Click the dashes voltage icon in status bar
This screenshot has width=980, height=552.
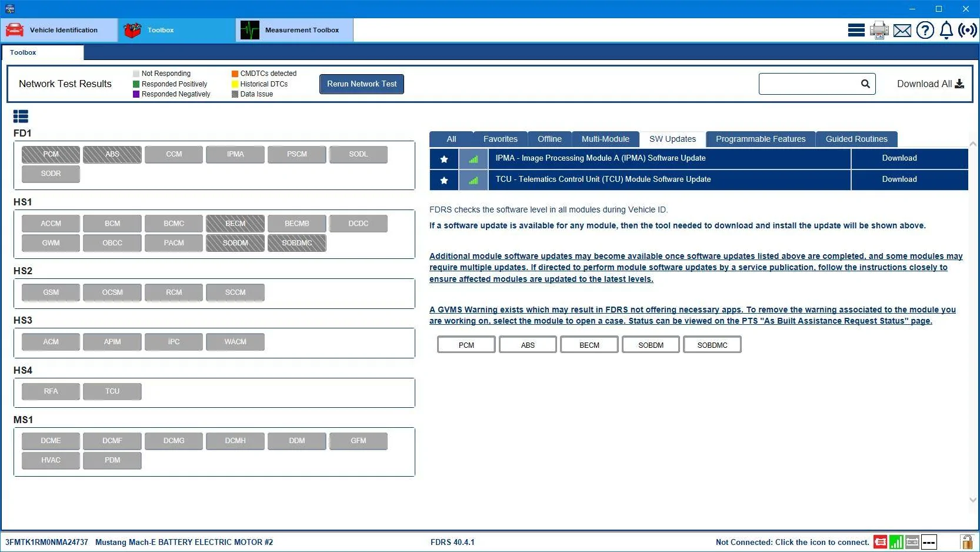point(929,542)
